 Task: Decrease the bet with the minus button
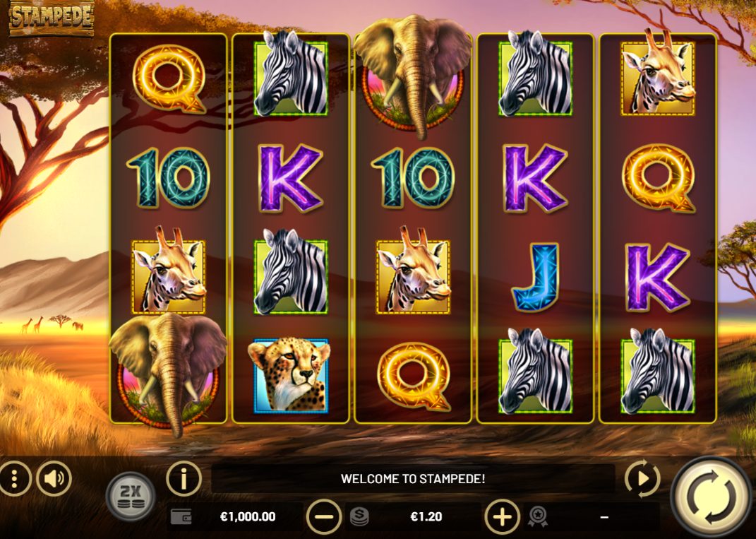pos(324,517)
